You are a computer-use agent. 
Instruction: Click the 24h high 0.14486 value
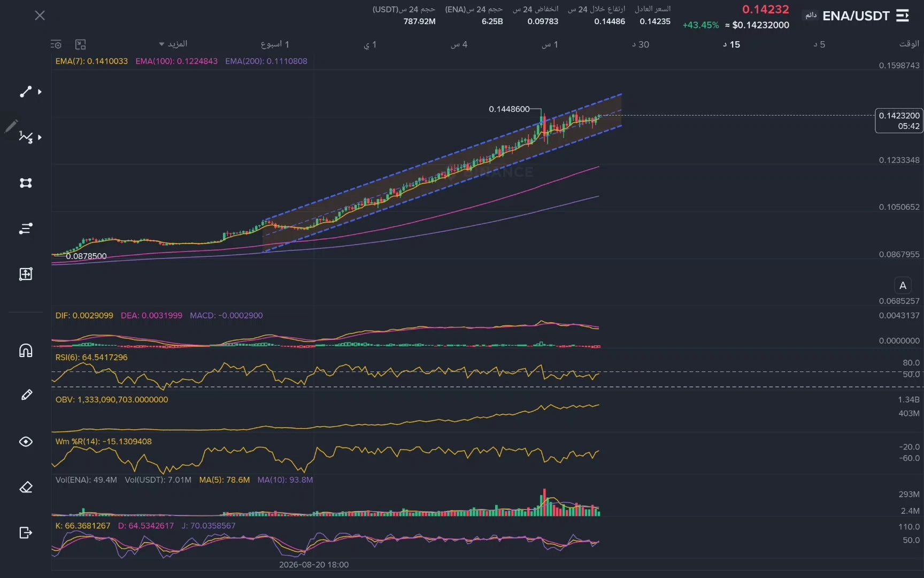point(610,21)
